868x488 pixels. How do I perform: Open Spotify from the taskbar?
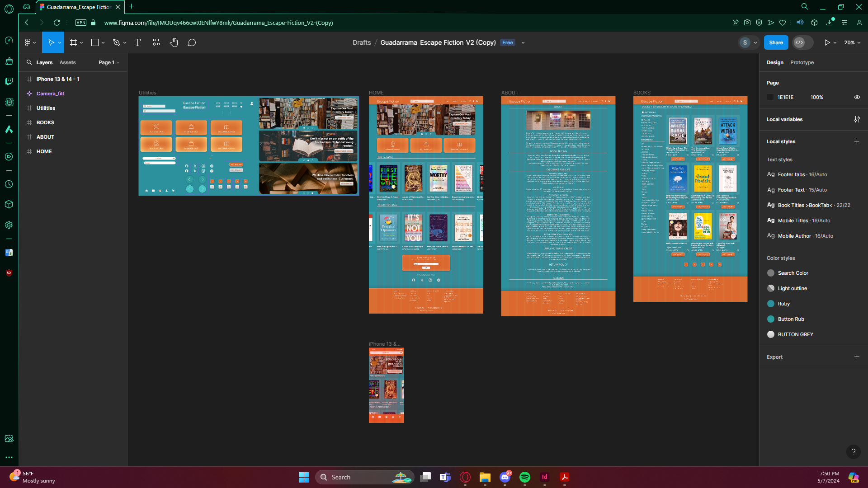click(525, 477)
